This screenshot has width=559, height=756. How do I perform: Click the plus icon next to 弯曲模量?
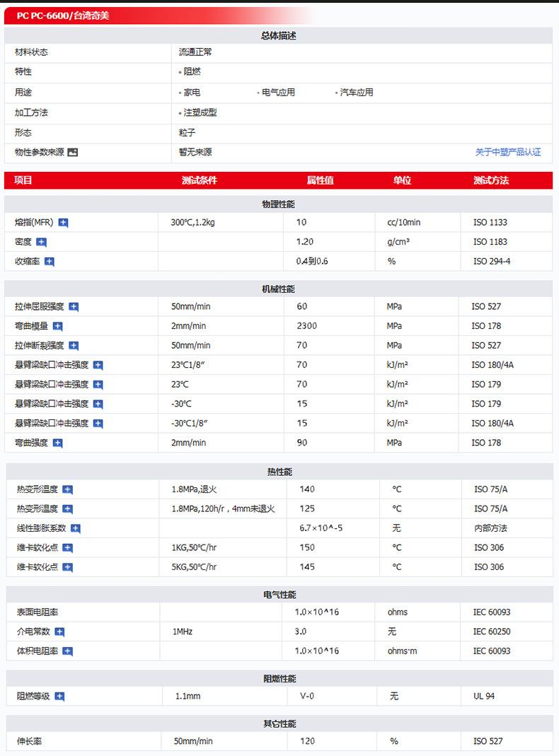58,327
